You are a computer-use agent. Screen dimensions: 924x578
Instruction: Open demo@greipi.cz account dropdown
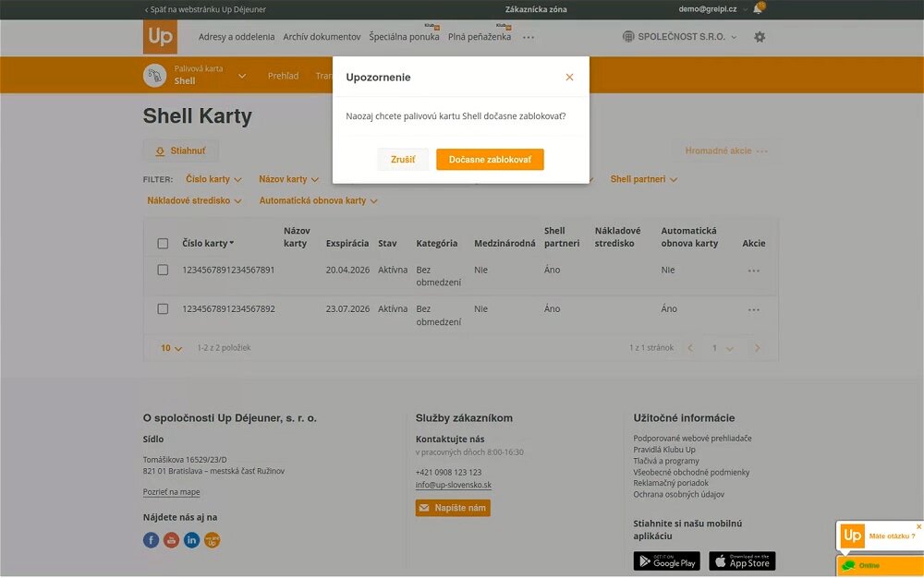point(712,9)
